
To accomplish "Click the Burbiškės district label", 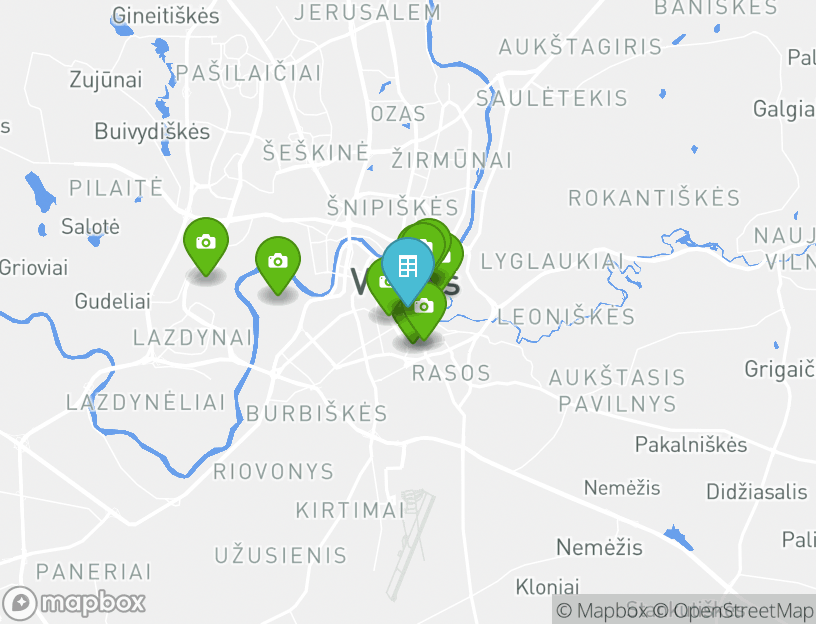I will click(x=317, y=413).
